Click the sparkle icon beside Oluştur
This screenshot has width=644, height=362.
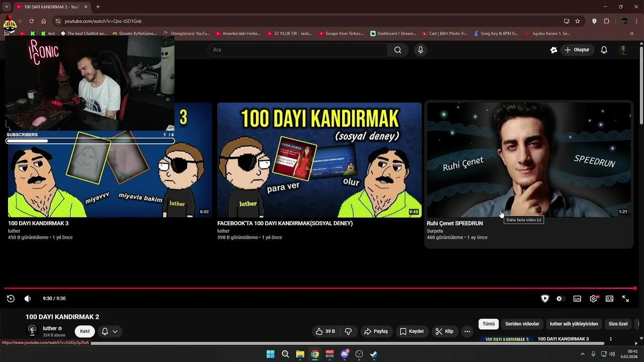554,50
